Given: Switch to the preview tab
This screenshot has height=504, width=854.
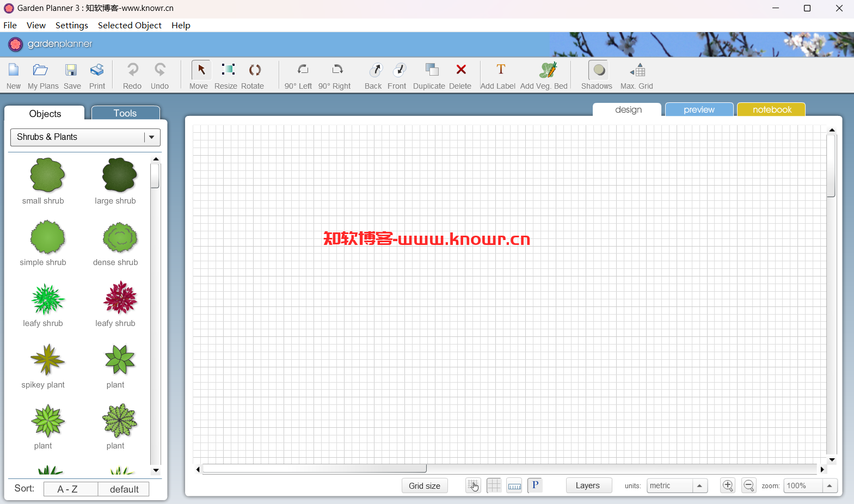Looking at the screenshot, I should point(699,109).
